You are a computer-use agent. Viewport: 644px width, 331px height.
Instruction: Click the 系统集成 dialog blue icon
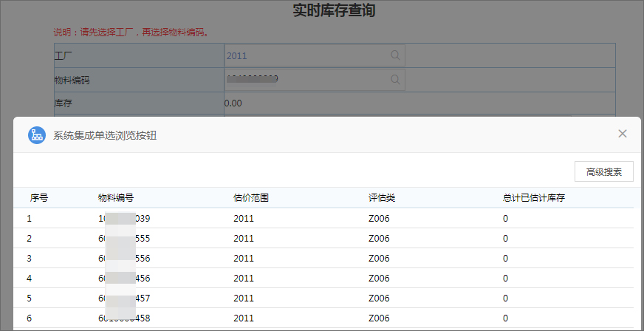pyautogui.click(x=36, y=135)
